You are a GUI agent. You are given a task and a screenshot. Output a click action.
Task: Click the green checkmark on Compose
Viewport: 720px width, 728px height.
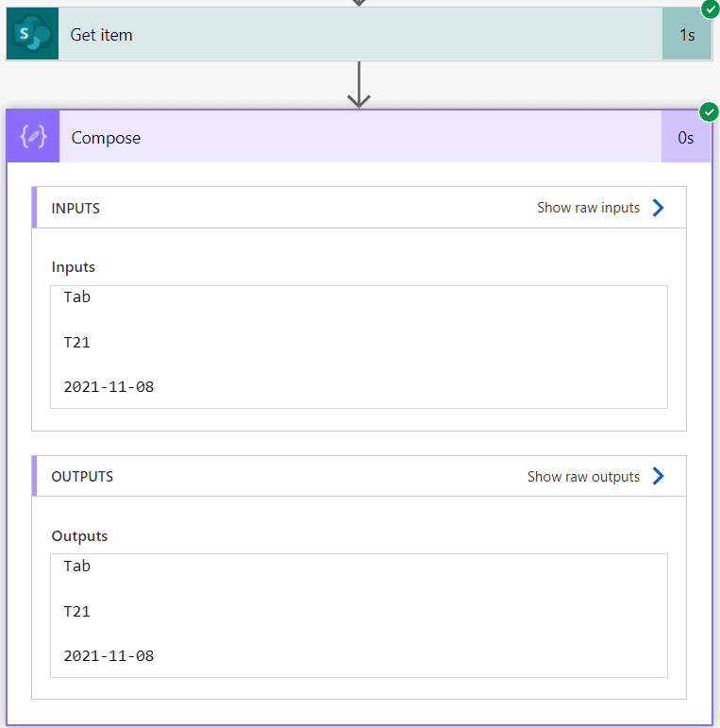[709, 112]
